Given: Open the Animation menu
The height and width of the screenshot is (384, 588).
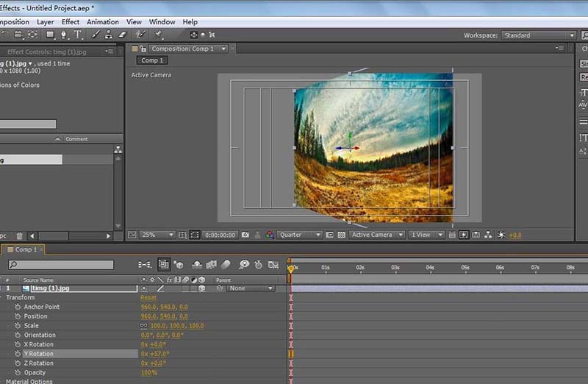Looking at the screenshot, I should click(x=102, y=22).
